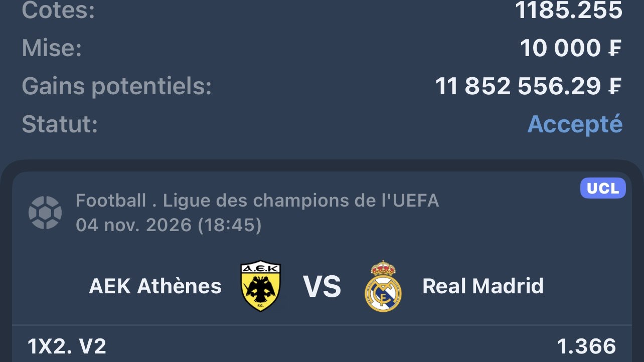This screenshot has height=362, width=644.
Task: Tap the currency symbol beside 10 000
Action: click(615, 49)
